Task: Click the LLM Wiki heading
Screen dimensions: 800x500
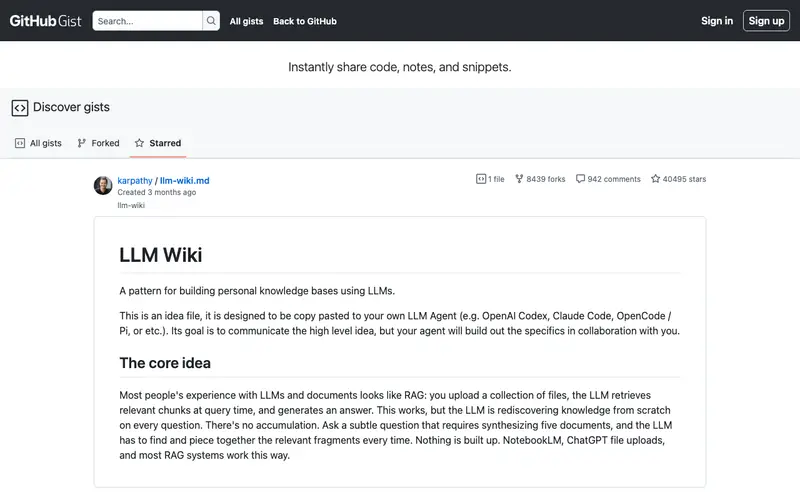Action: point(161,255)
